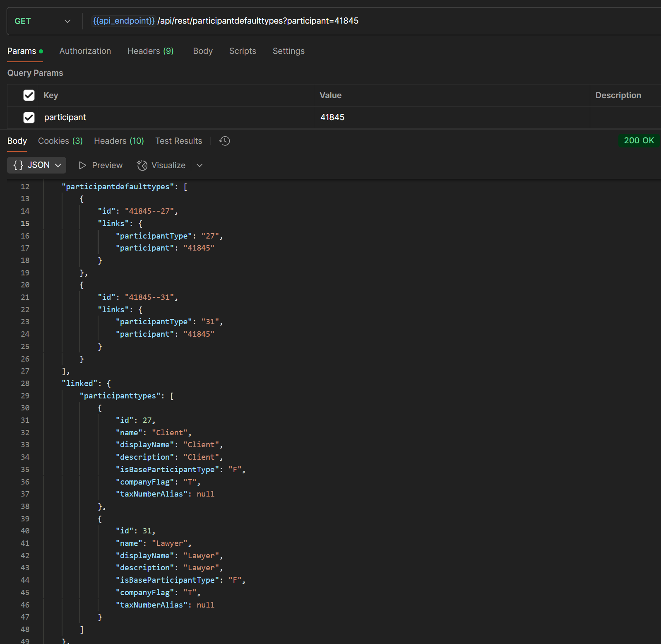Screen dimensions: 661x644
Task: Click the Description column header
Action: [618, 95]
